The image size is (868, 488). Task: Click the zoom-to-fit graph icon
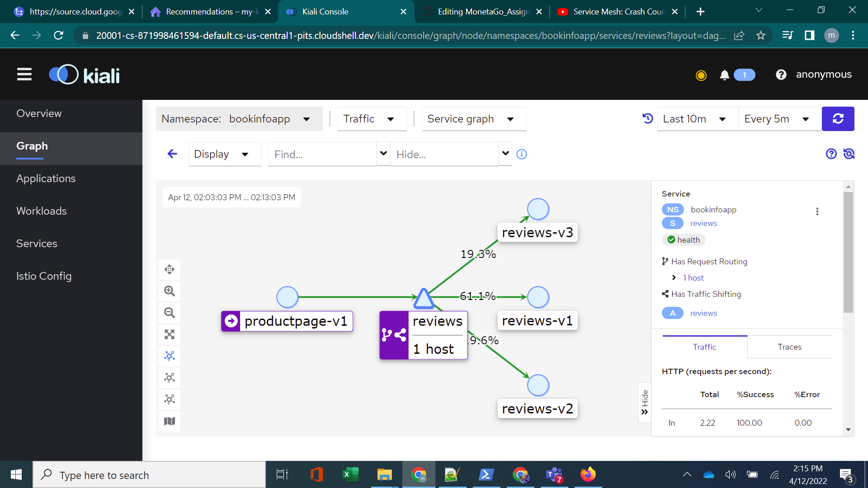(170, 334)
